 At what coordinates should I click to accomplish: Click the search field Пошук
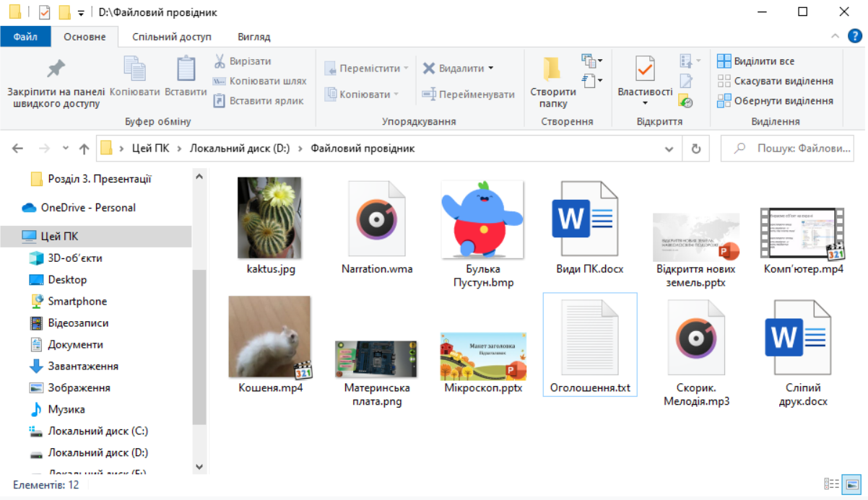[x=786, y=149]
